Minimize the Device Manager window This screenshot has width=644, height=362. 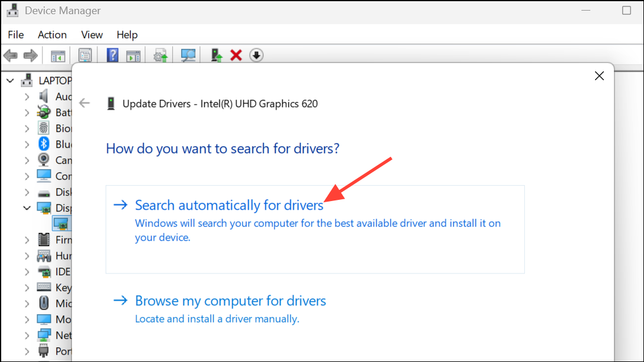click(x=586, y=10)
